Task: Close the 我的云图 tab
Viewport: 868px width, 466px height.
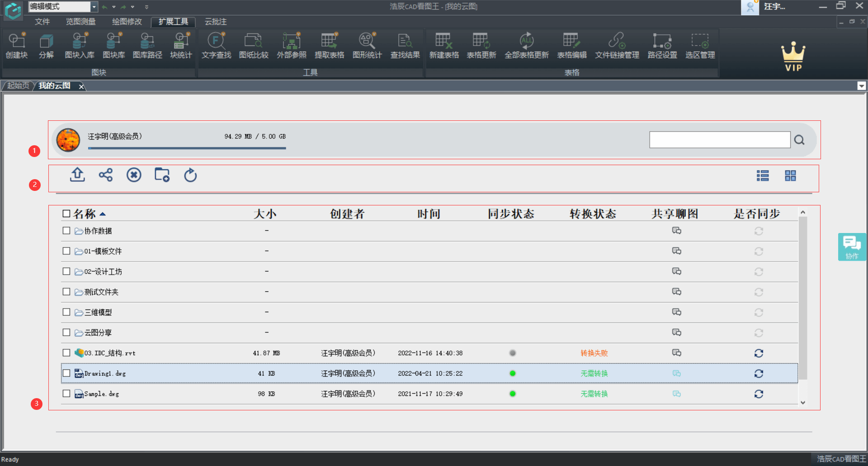Action: tap(81, 86)
